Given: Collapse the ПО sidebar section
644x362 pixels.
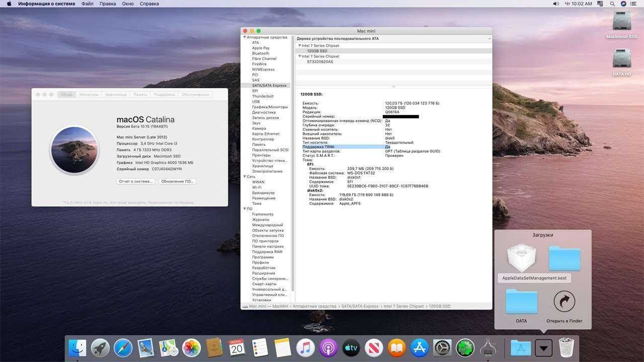Looking at the screenshot, I should pos(245,209).
